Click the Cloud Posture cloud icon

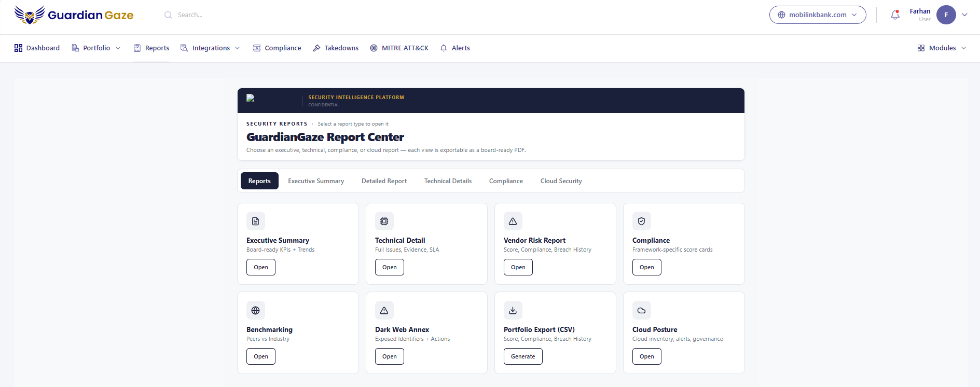(642, 311)
